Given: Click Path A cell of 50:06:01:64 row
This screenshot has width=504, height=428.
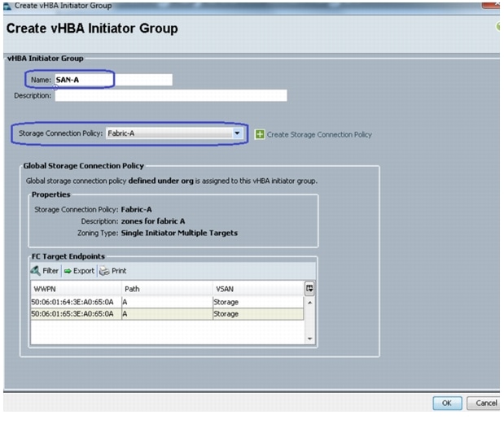Looking at the screenshot, I should point(167,302).
